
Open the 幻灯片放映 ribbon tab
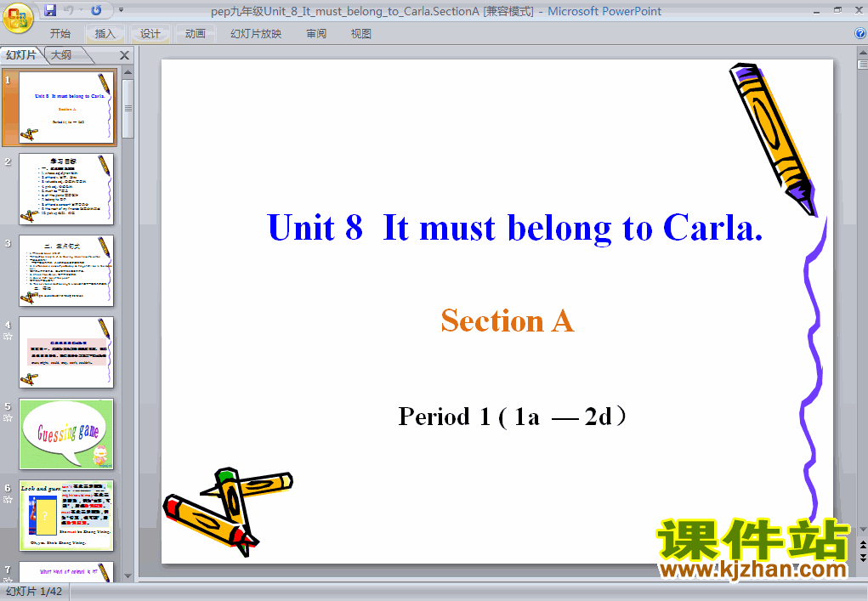(256, 34)
